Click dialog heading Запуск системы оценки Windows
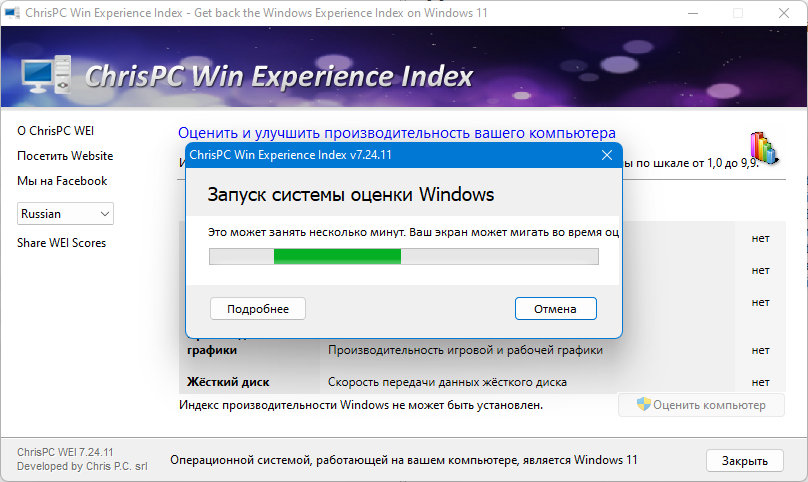 pyautogui.click(x=351, y=195)
